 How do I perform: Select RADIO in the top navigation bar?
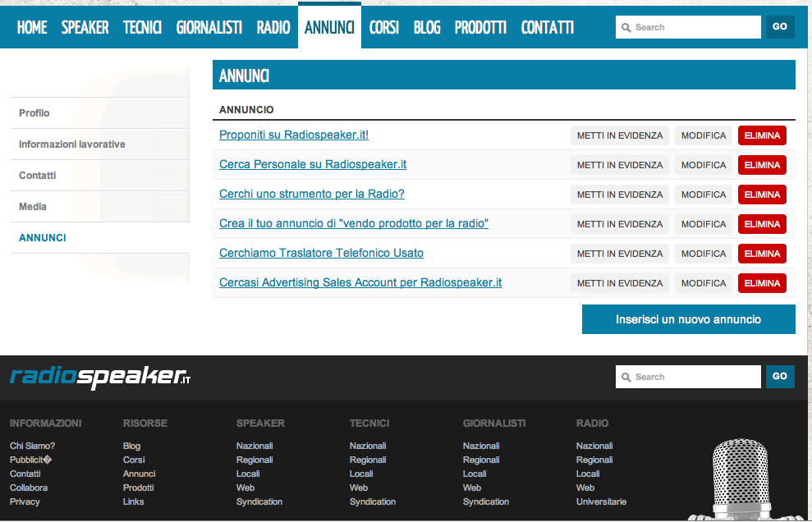273,27
